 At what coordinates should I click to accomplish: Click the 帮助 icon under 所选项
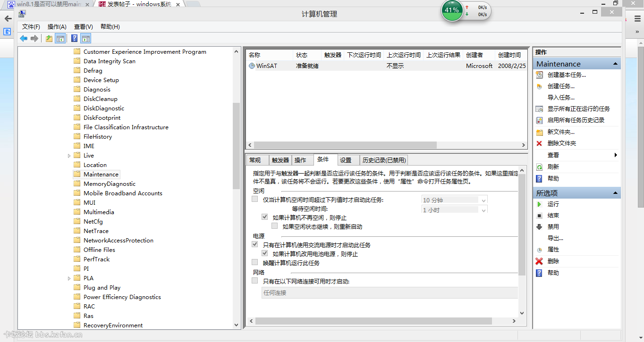pos(539,273)
